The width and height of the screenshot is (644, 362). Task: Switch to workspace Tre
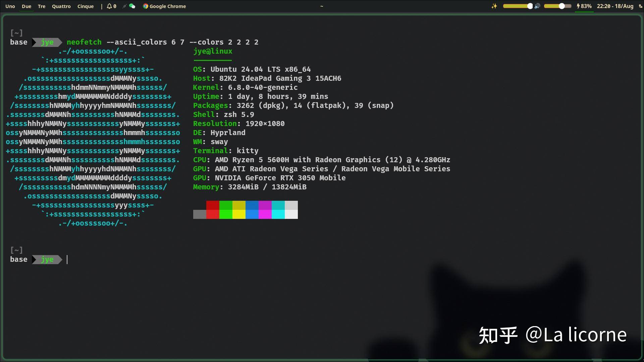(42, 6)
